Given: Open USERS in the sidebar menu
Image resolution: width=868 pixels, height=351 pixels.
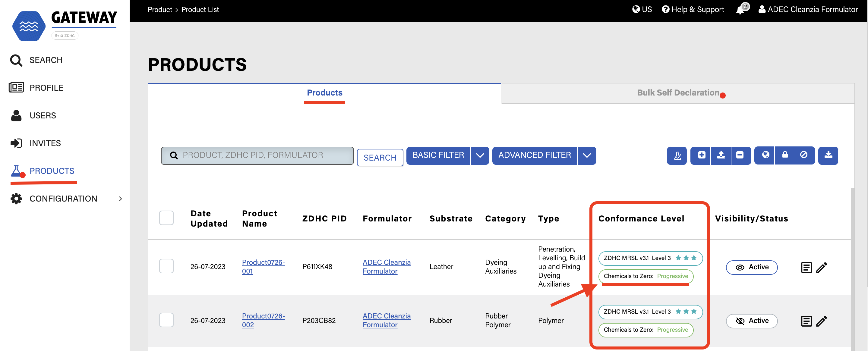Looking at the screenshot, I should (43, 115).
